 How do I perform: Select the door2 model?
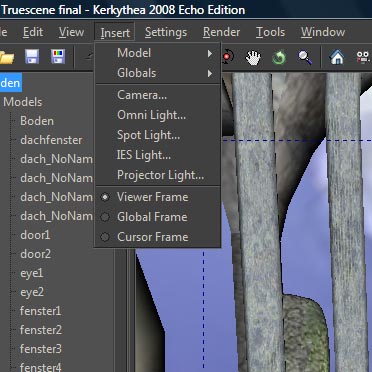tap(35, 254)
